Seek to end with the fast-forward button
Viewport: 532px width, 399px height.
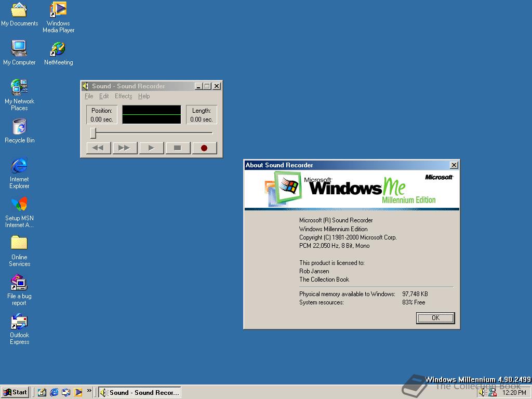coord(125,148)
